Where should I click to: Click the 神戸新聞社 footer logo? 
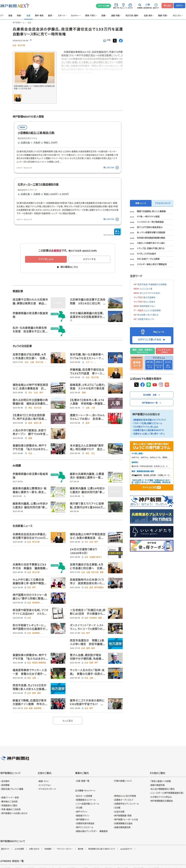pyautogui.click(x=15, y=758)
